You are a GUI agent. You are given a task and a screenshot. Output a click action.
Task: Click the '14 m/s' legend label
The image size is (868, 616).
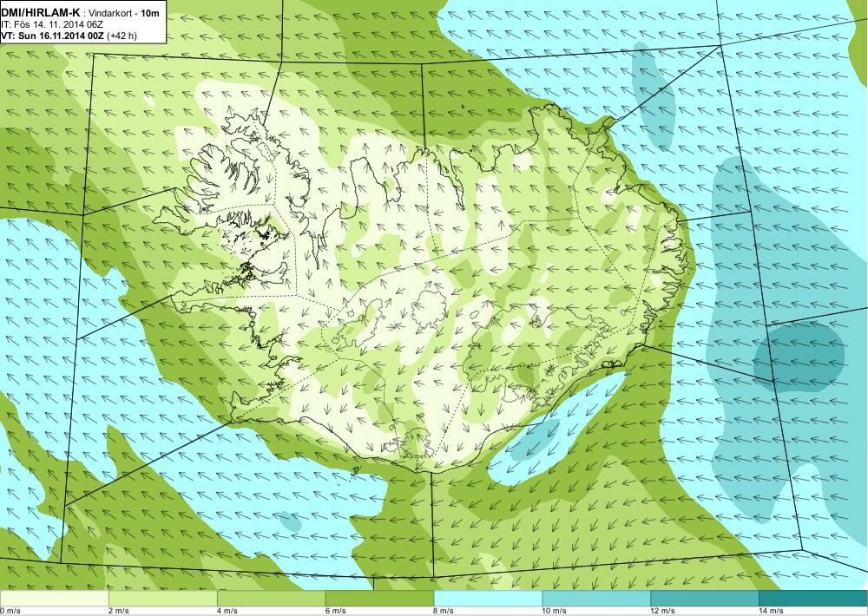772,611
